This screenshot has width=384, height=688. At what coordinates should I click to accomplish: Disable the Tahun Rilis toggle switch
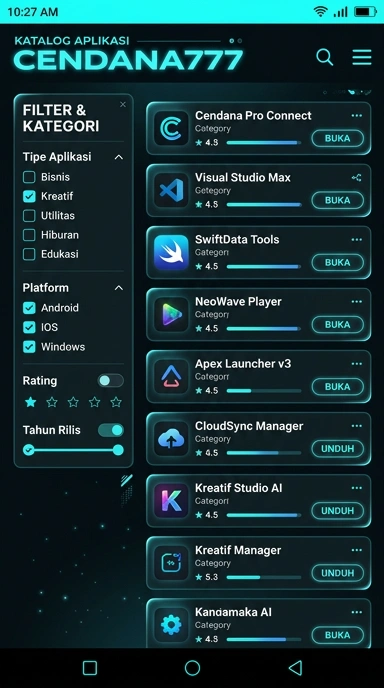111,430
